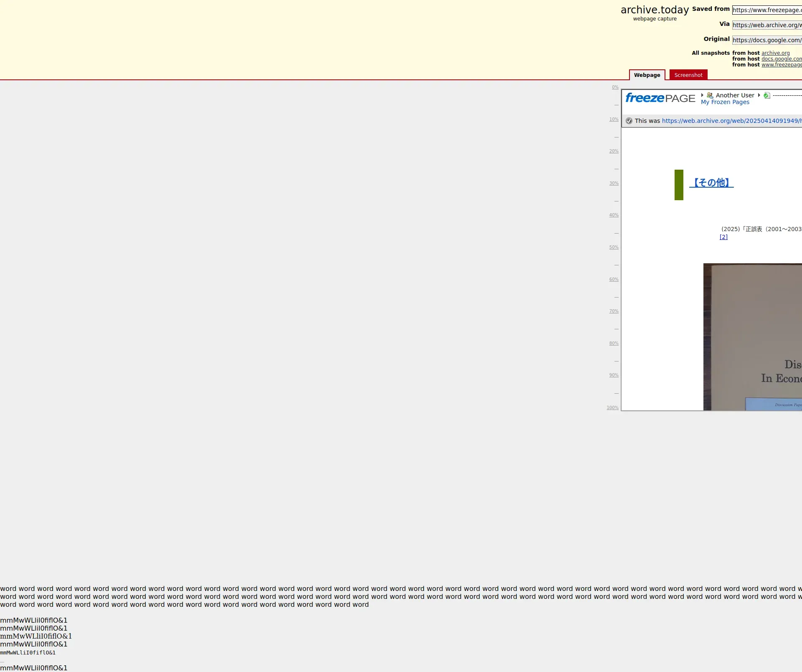The image size is (802, 672).
Task: Open My Frozen Pages link
Action: [x=725, y=102]
